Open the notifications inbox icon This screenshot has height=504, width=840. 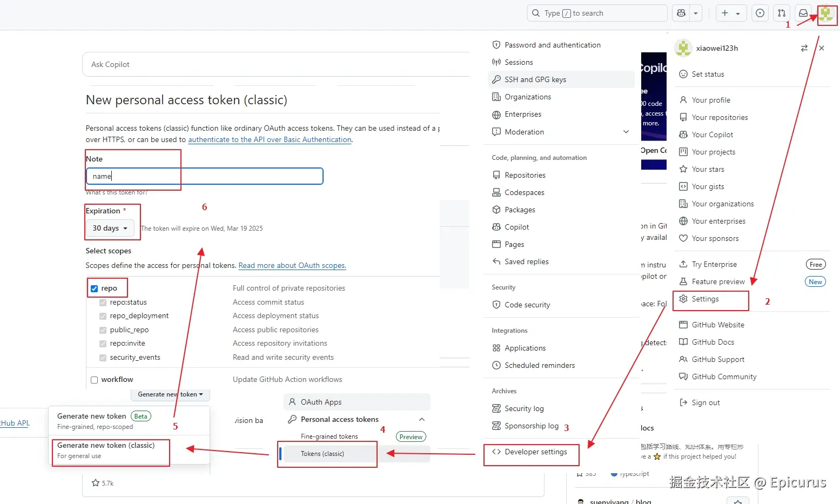point(803,13)
